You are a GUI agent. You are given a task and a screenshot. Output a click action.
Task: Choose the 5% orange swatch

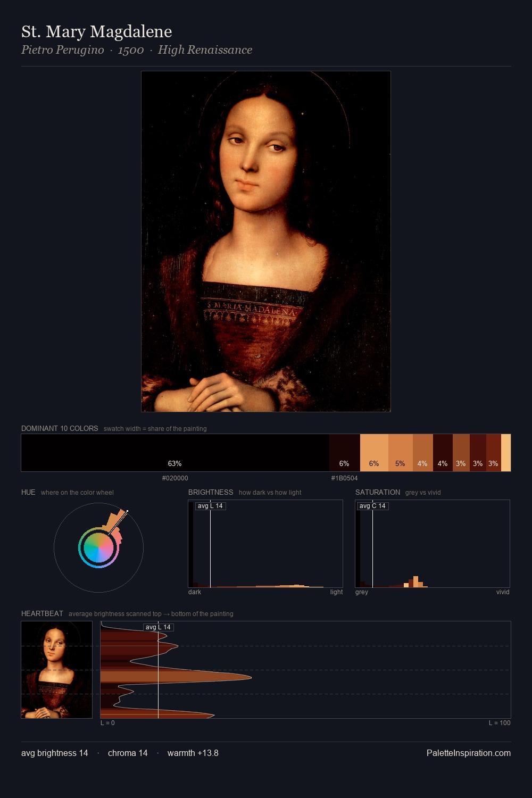401,453
